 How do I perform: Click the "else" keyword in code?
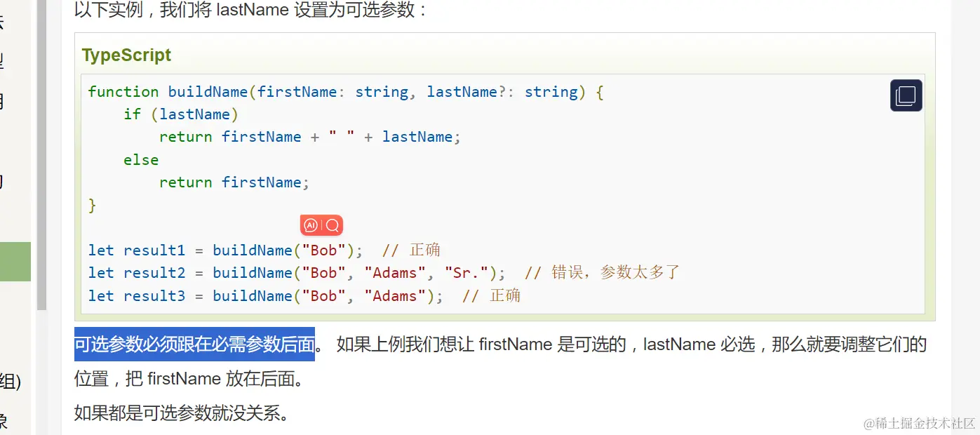[141, 160]
